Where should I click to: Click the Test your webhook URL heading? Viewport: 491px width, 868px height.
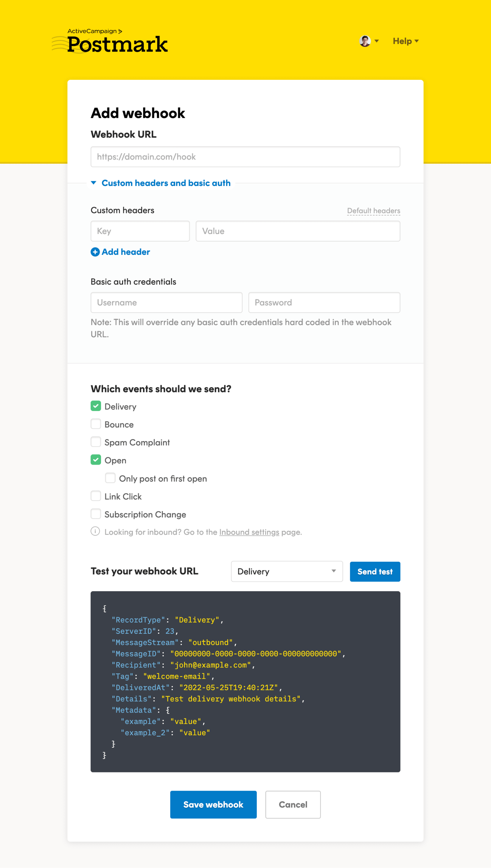pos(144,571)
